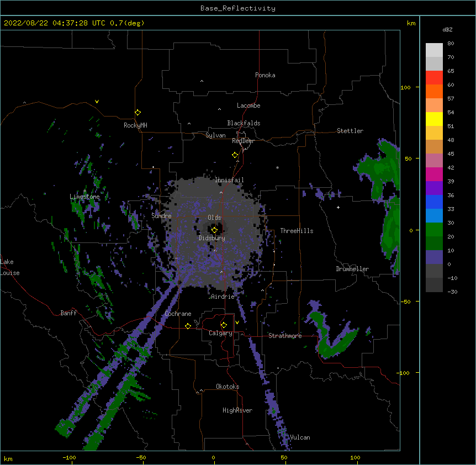Select the Strathmore town label

point(285,336)
